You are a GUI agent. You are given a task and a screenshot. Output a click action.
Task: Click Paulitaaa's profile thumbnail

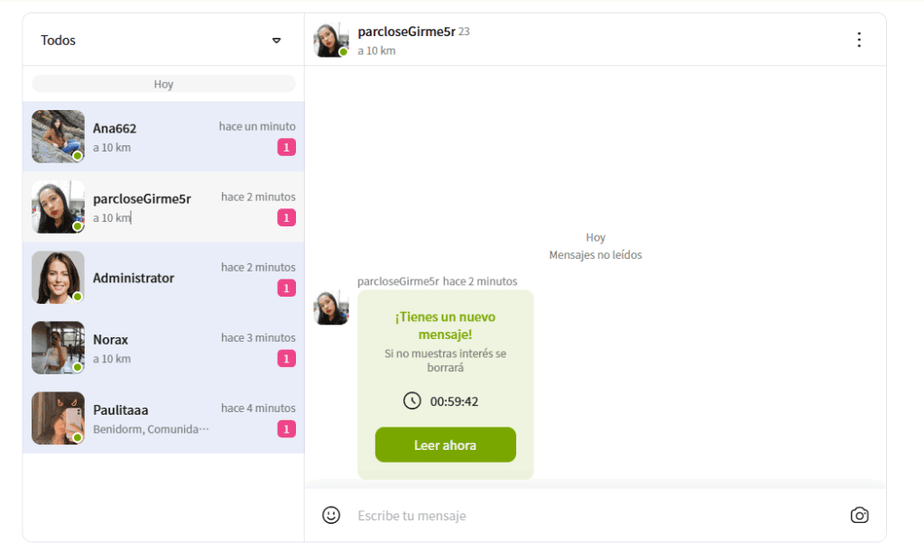click(x=58, y=418)
